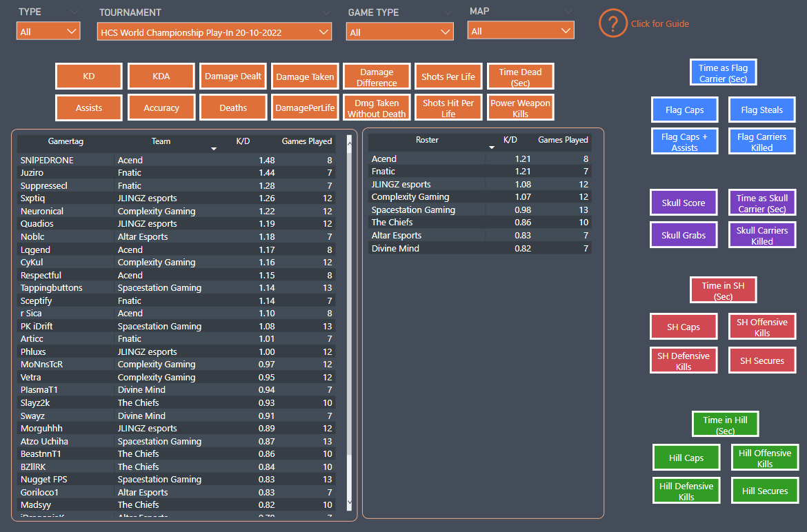Select JLINGZ esports in Roster table

(x=401, y=184)
